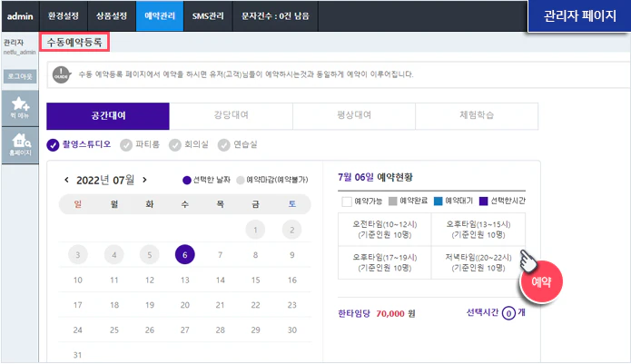Click the 예약완료 gray legend swatch
The width and height of the screenshot is (631, 364).
393,202
